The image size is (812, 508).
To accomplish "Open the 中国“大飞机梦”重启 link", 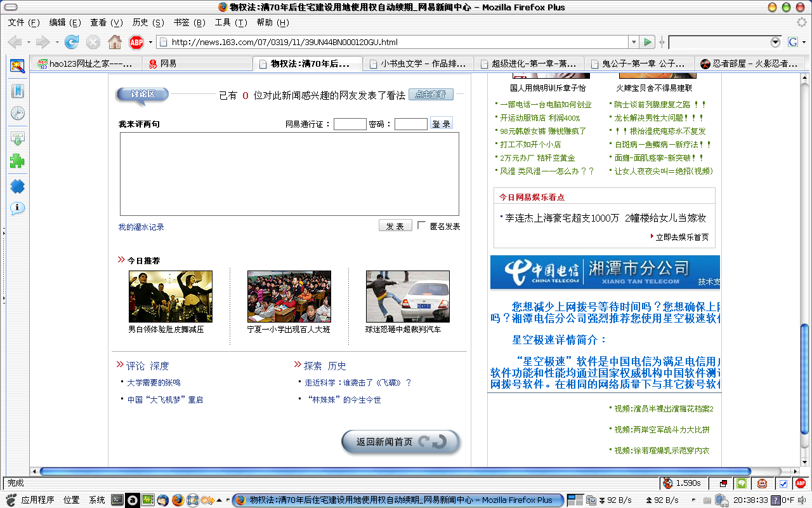I will (x=165, y=399).
